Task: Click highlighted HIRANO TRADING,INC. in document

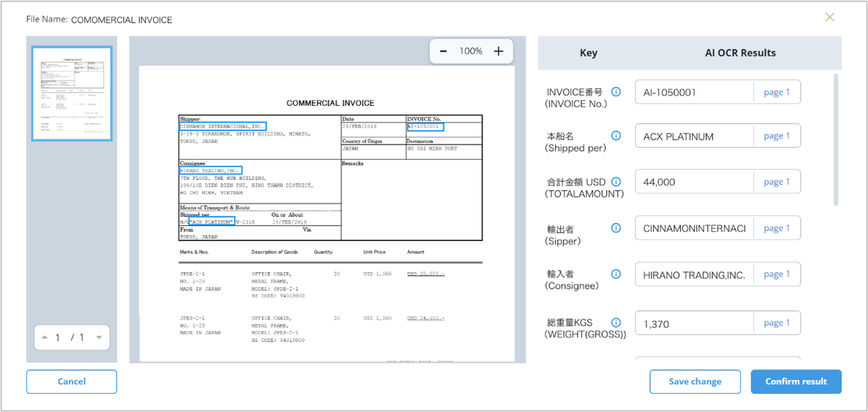Action: point(211,170)
